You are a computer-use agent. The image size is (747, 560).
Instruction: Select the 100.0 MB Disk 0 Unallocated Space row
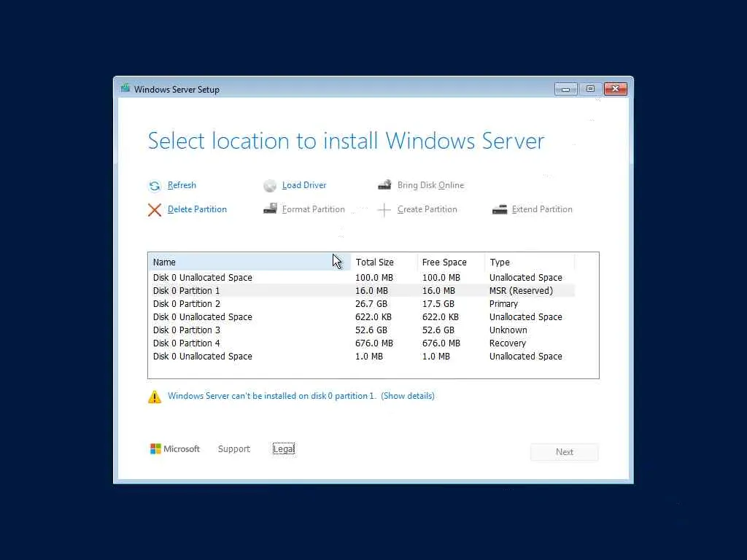pyautogui.click(x=361, y=278)
